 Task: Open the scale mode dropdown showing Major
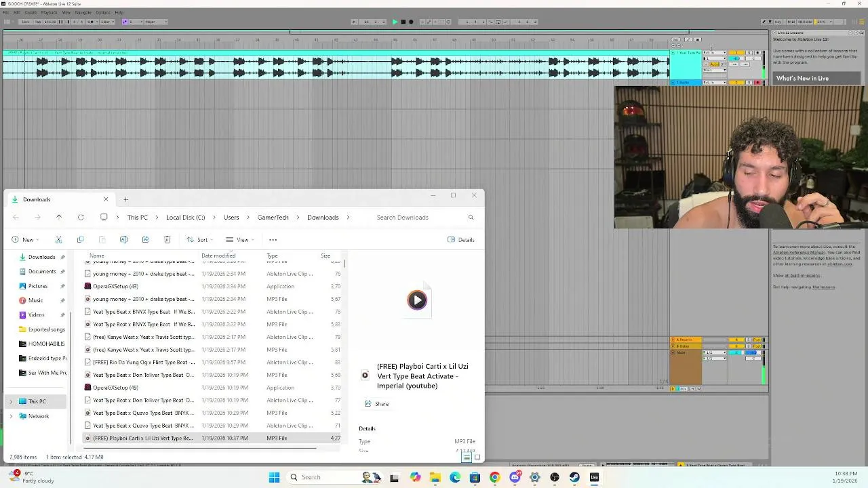pyautogui.click(x=155, y=22)
